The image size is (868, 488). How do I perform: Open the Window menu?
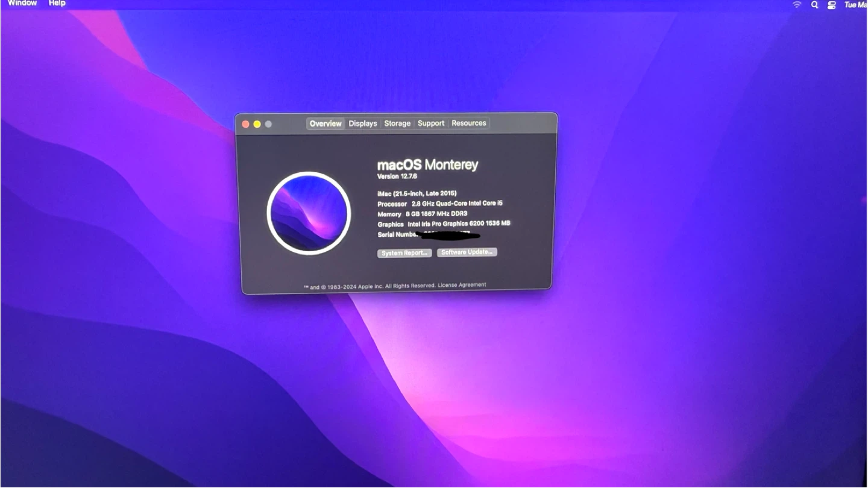22,4
